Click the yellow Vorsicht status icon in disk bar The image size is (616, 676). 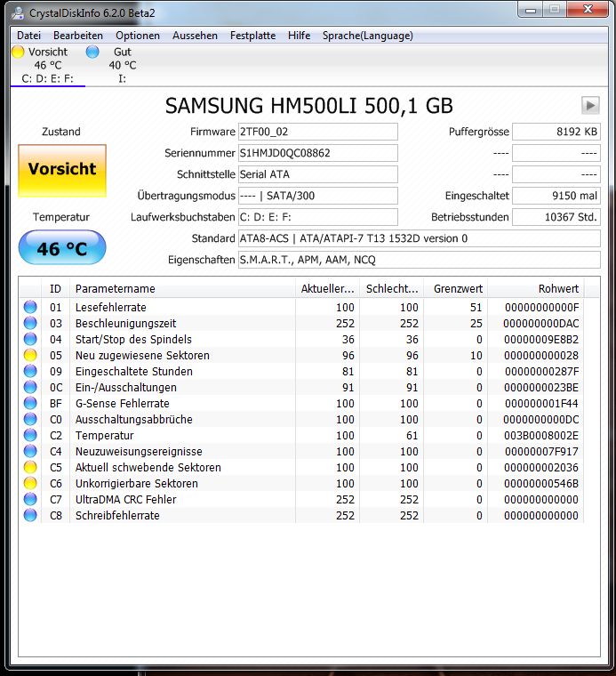click(18, 52)
